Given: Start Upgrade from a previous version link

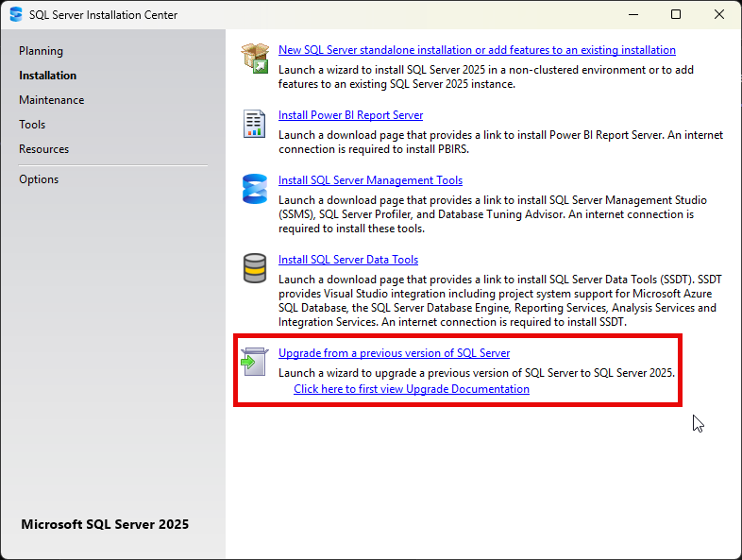Looking at the screenshot, I should [x=394, y=353].
